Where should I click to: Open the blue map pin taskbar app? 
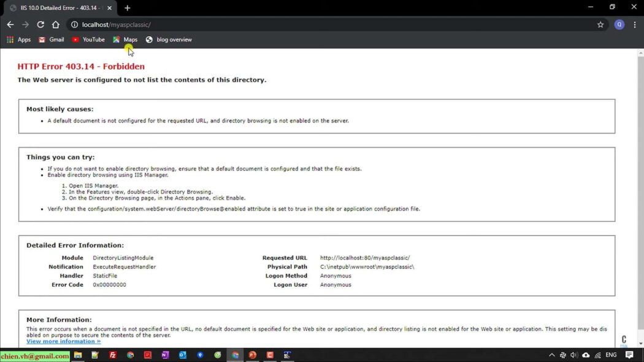pos(200,355)
